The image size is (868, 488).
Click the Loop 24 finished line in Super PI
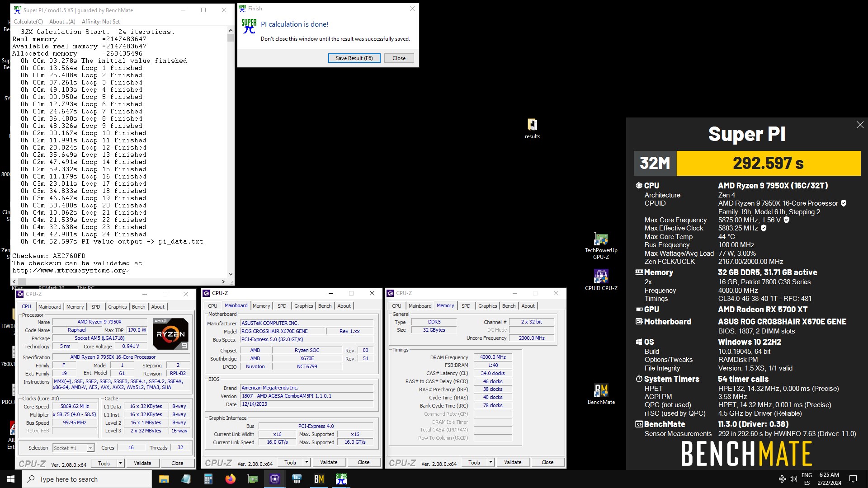84,235
